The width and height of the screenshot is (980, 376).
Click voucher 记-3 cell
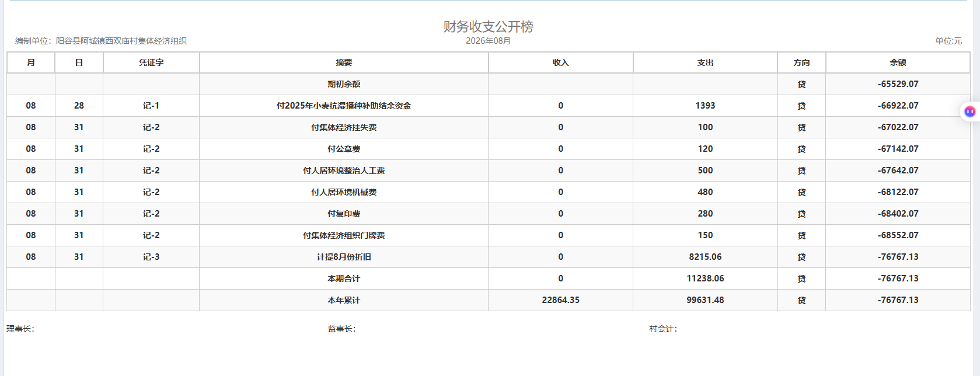pyautogui.click(x=151, y=257)
